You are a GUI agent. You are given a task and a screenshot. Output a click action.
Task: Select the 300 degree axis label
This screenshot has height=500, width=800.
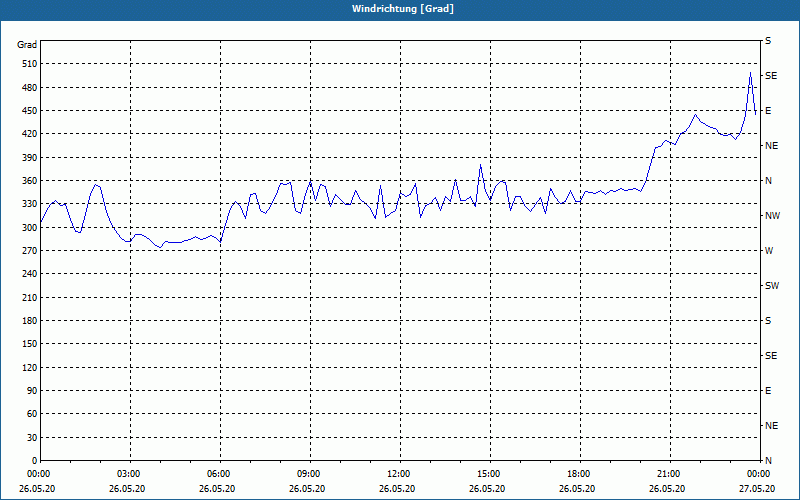tap(30, 227)
